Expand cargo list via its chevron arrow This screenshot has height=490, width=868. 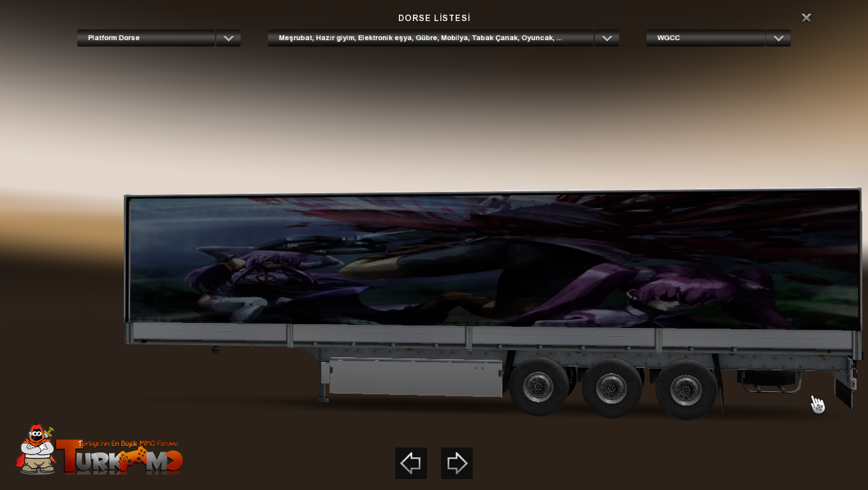click(x=607, y=38)
